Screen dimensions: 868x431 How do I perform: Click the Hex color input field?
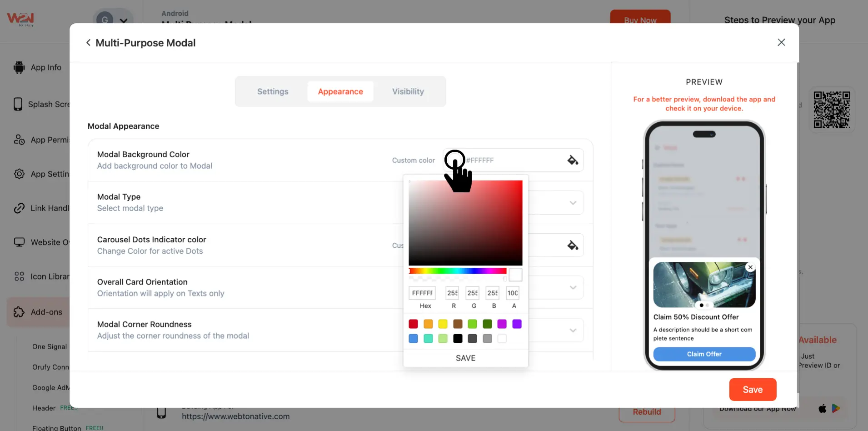[x=422, y=293]
